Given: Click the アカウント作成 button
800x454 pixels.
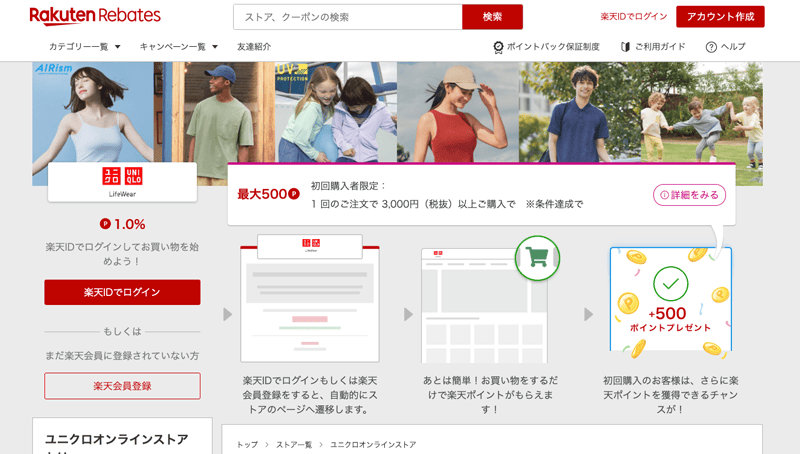Looking at the screenshot, I should point(720,16).
